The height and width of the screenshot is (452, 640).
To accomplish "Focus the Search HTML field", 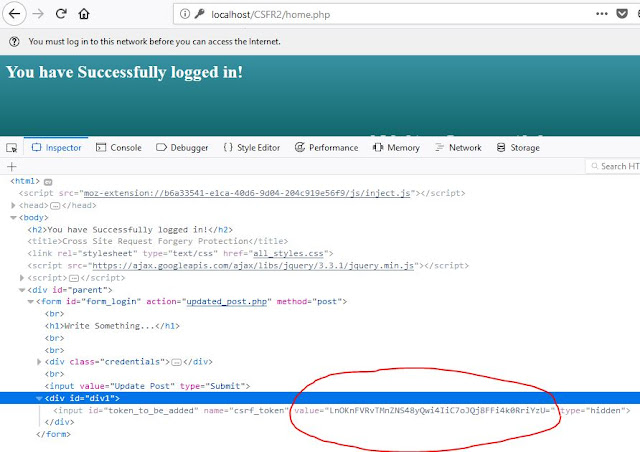I will click(x=613, y=166).
